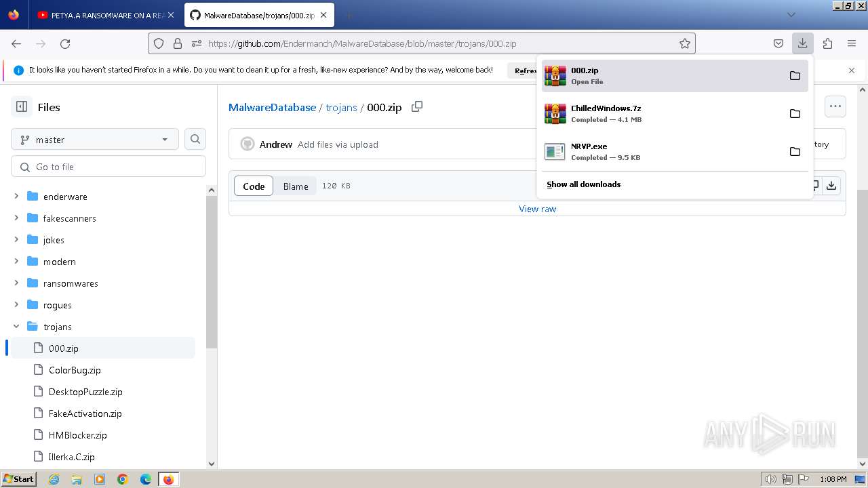868x488 pixels.
Task: Open the Save to Pocket icon
Action: 778,43
